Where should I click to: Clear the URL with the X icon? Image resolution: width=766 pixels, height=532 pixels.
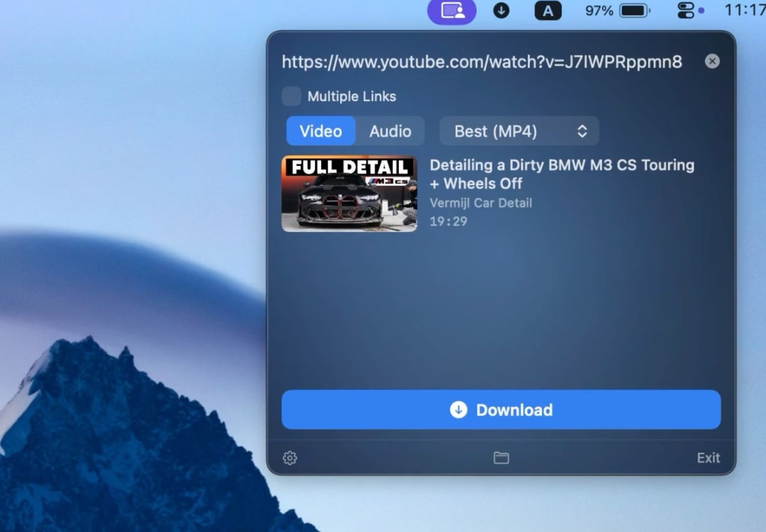tap(712, 61)
